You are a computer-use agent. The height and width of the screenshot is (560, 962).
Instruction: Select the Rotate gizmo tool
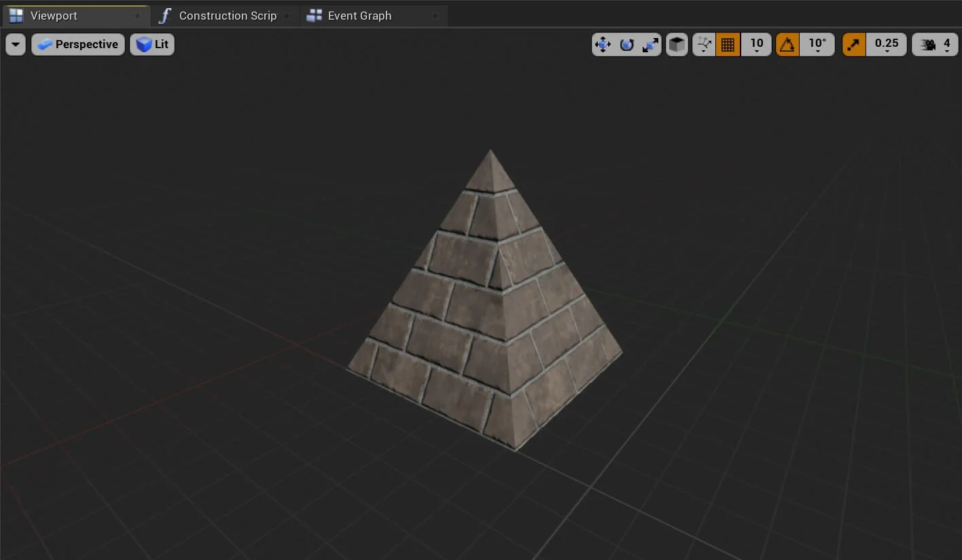(626, 45)
